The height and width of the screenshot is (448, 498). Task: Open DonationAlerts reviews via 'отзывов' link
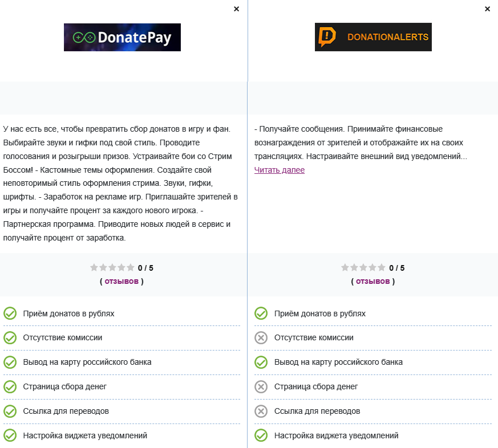tap(373, 281)
